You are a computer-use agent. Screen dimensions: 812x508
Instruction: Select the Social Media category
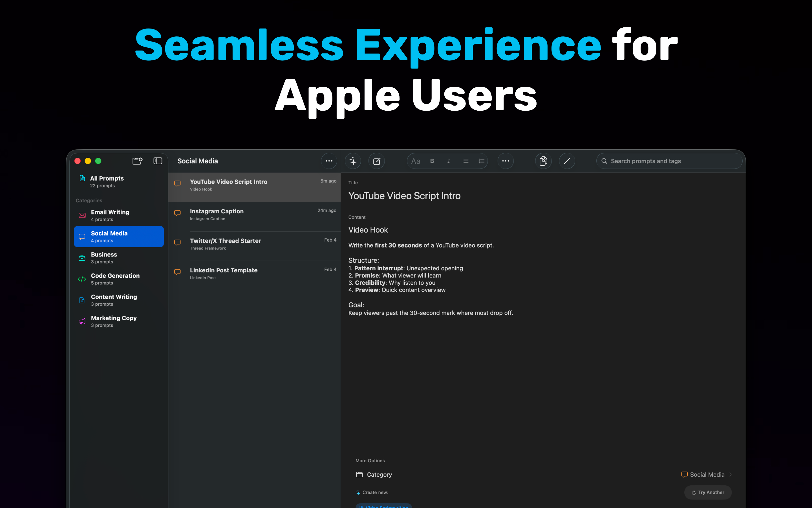click(x=119, y=237)
